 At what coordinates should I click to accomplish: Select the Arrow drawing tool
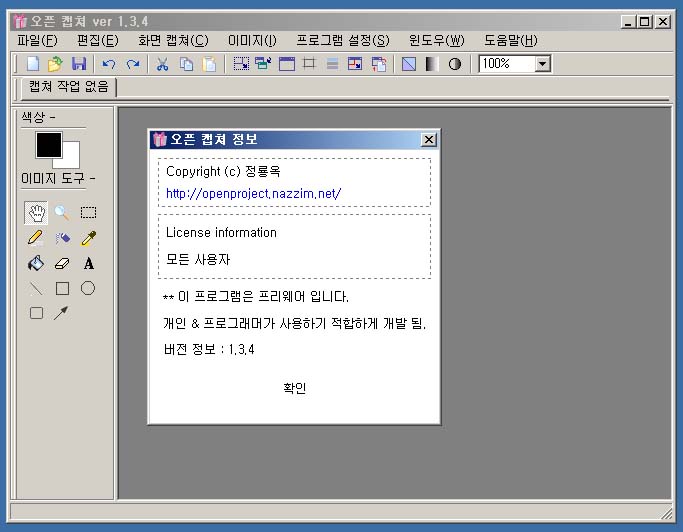(61, 313)
